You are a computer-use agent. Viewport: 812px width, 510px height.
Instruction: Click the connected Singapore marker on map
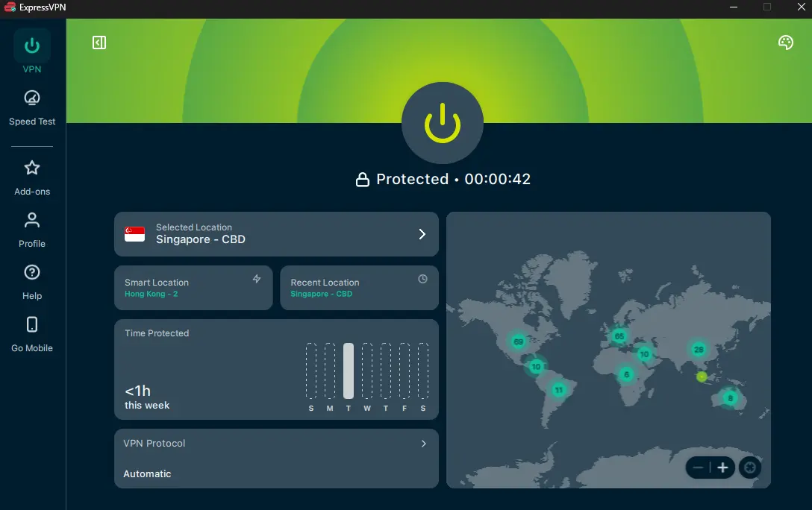pos(702,377)
